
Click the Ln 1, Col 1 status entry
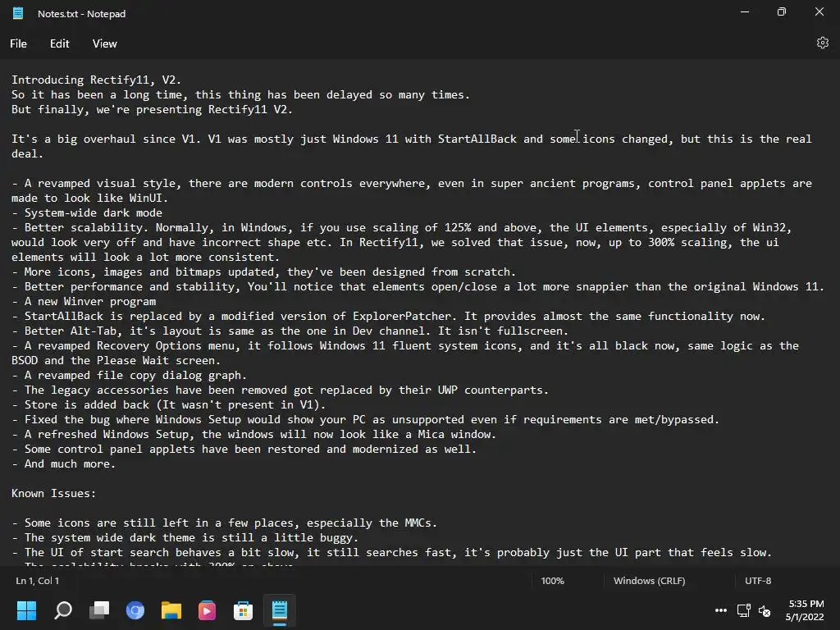(x=38, y=581)
